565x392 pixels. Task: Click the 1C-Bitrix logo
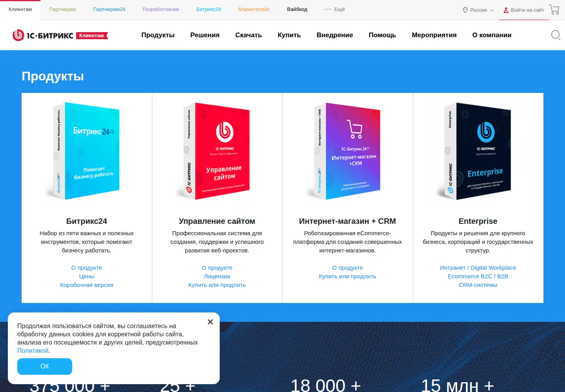click(x=43, y=35)
